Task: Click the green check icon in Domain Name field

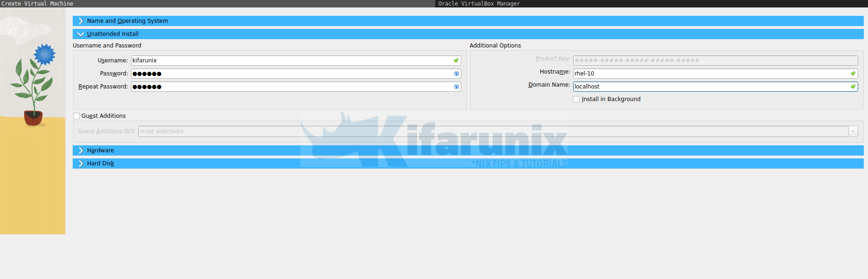Action: [x=853, y=87]
